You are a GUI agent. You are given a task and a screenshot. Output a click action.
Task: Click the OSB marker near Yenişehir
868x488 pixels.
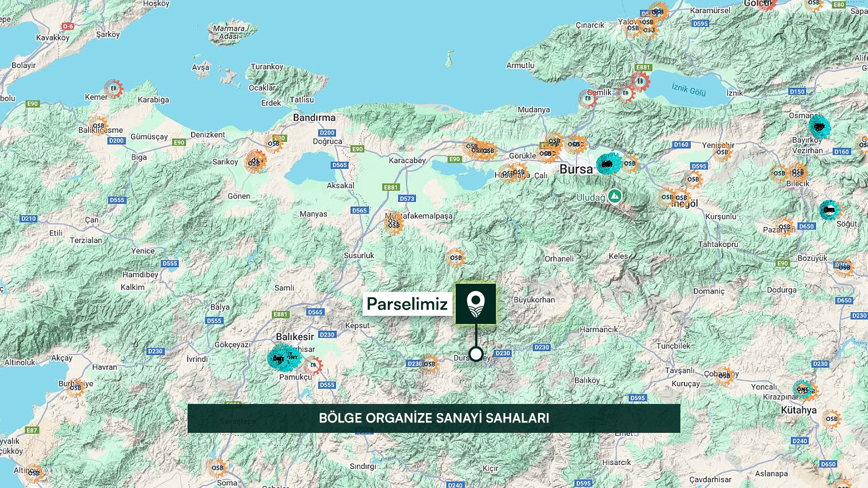(x=722, y=152)
